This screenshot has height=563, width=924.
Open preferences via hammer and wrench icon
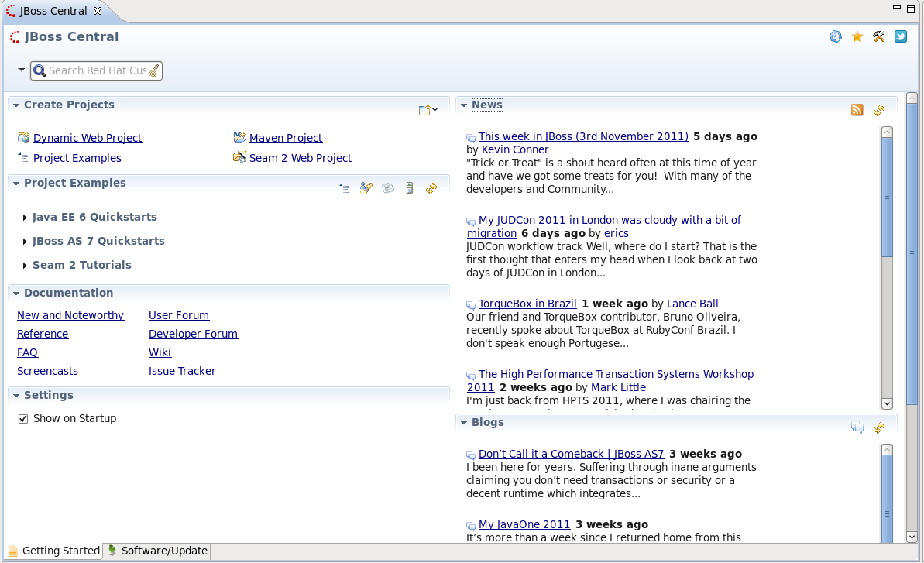(x=879, y=36)
